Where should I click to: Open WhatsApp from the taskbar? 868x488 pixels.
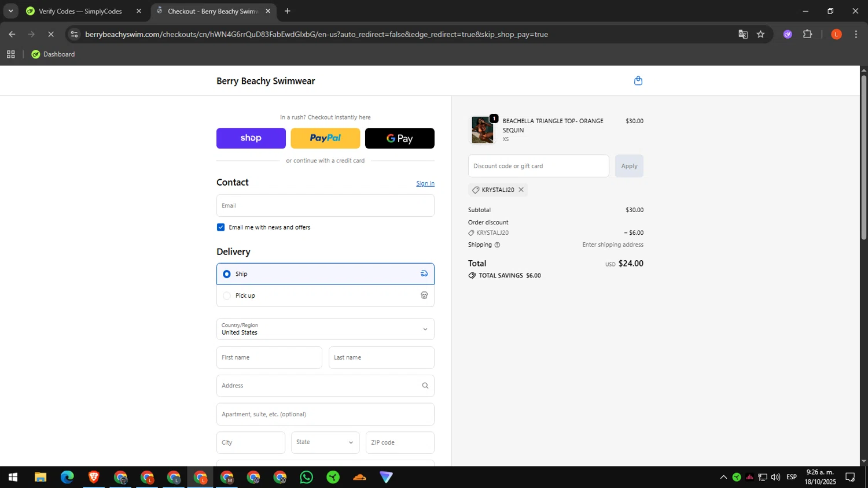(x=307, y=477)
